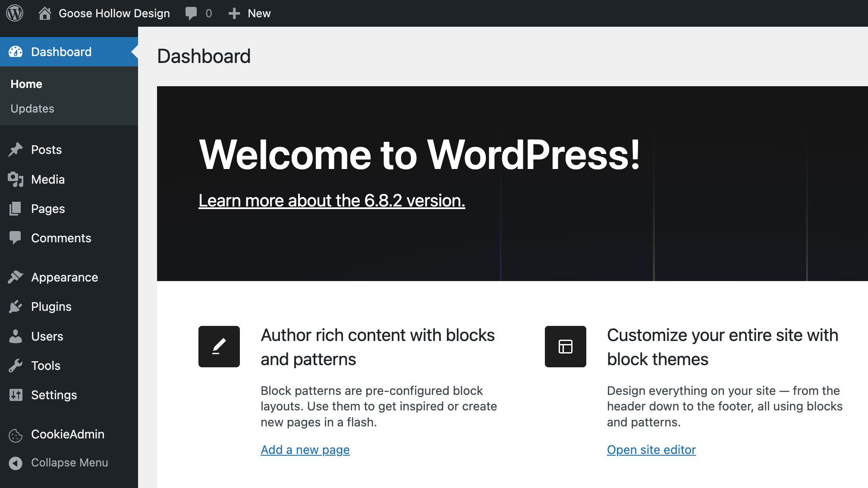Open the comments bubble icon in admin bar
Viewport: 868px width, 488px height.
point(191,13)
